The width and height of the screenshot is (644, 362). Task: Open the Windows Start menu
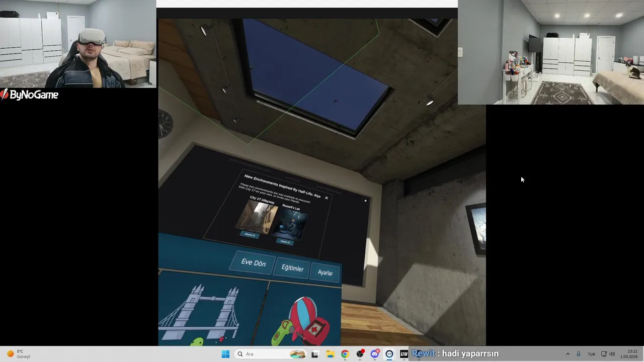[x=225, y=354]
